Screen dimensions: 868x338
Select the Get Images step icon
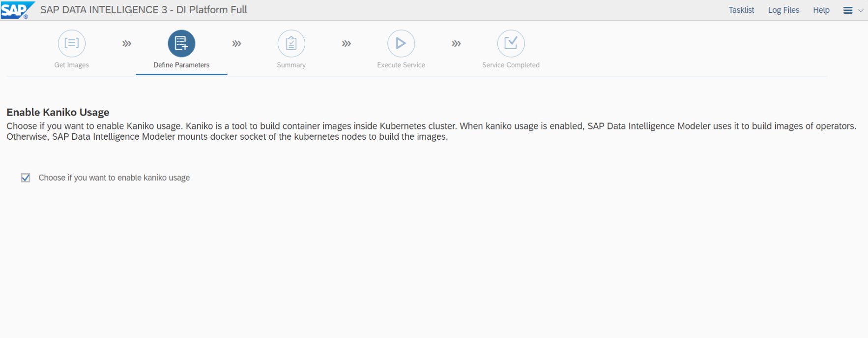[x=72, y=44]
